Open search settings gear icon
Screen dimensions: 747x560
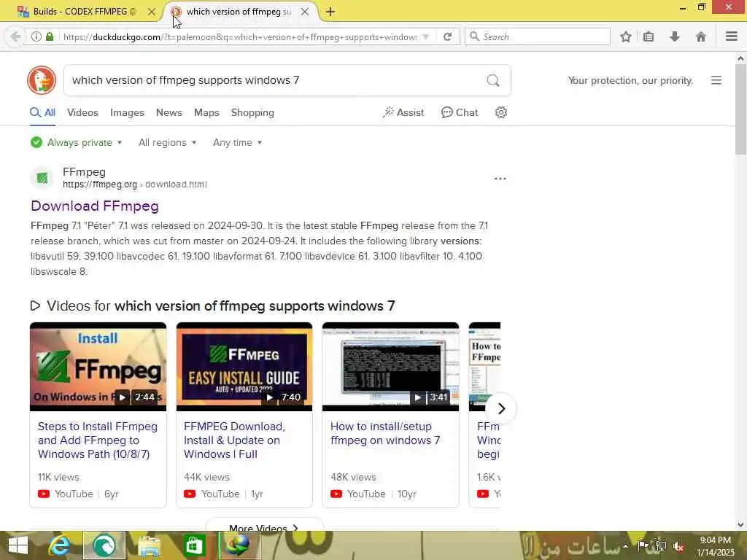click(x=500, y=112)
